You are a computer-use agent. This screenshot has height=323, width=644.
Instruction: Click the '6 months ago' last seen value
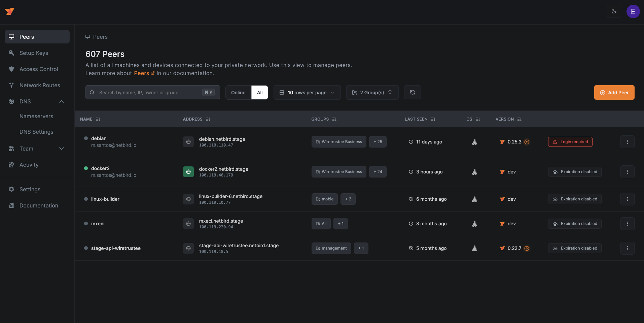(431, 199)
